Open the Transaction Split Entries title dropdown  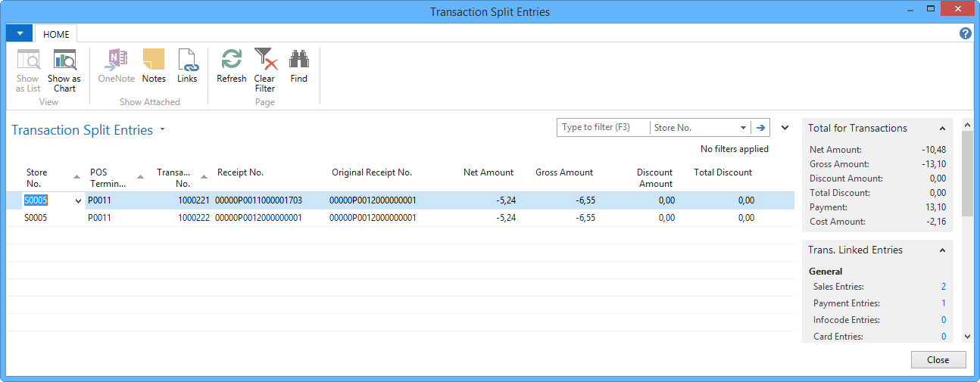162,130
